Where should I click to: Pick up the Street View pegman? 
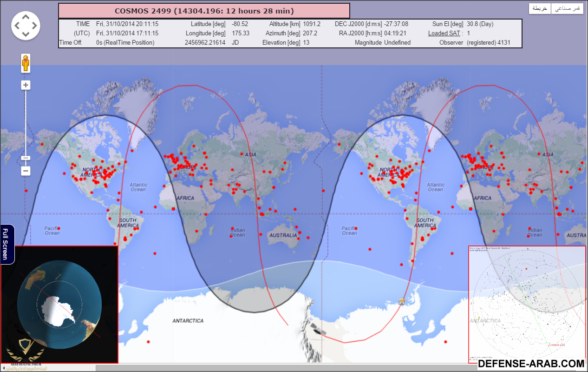coord(26,63)
